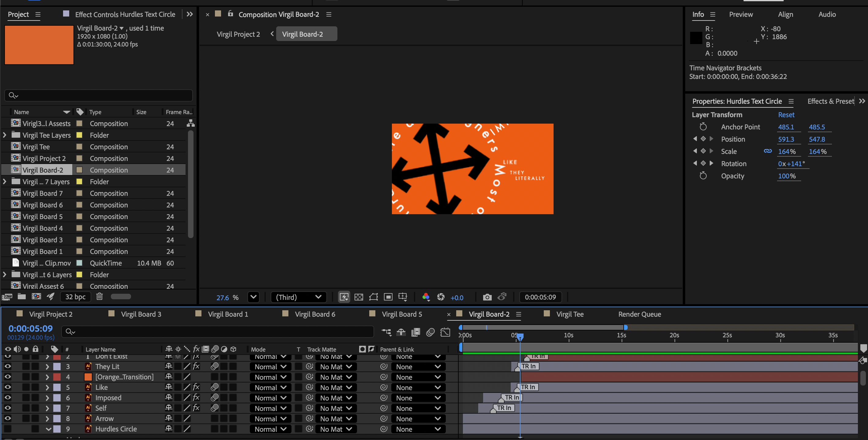Viewport: 868px width, 440px height.
Task: Show channel and color management settings
Action: click(x=426, y=297)
